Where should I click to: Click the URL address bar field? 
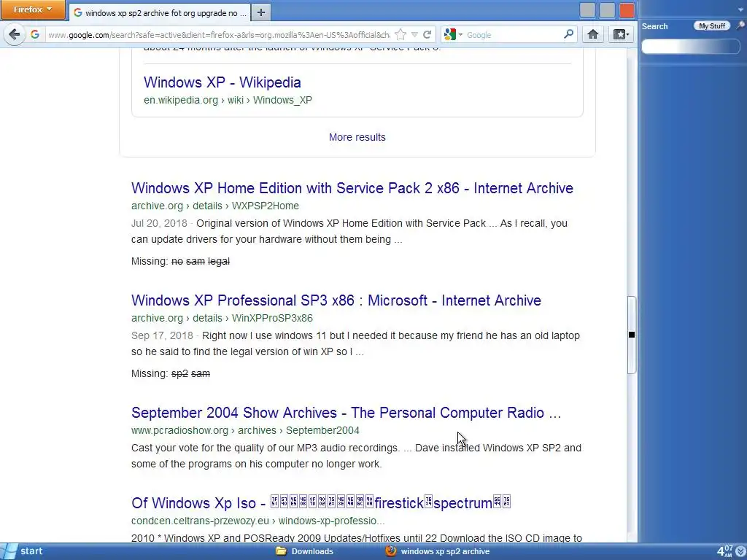coord(219,35)
